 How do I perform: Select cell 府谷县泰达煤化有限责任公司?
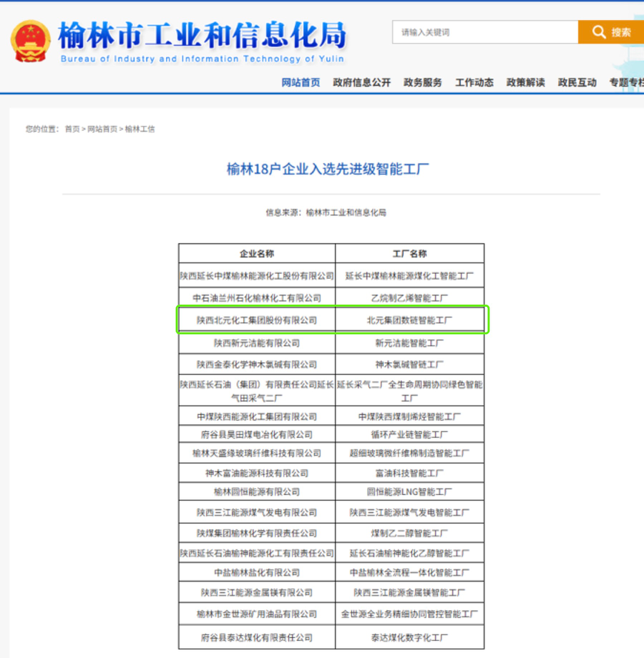[x=257, y=637]
